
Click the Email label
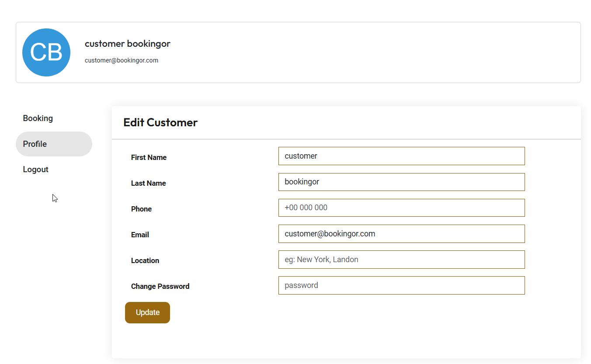click(140, 235)
